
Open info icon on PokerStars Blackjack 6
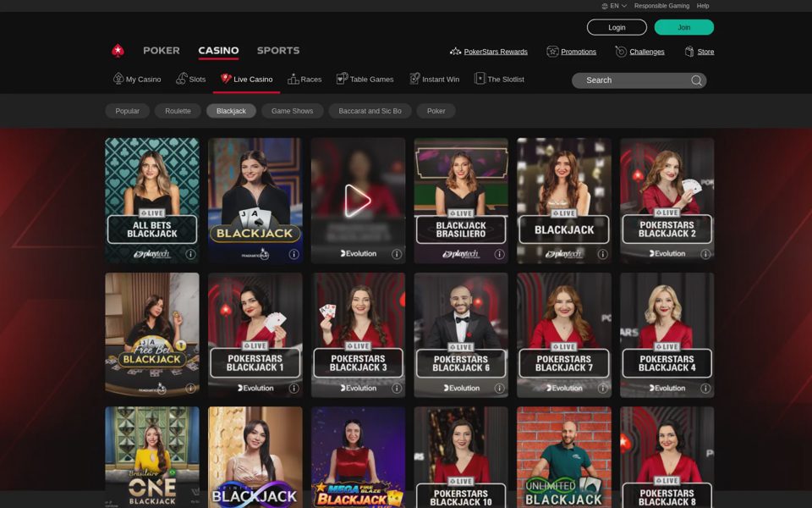pos(499,389)
